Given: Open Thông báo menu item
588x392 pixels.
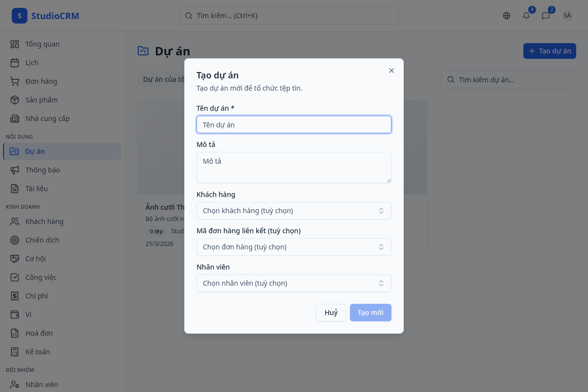Looking at the screenshot, I should [43, 170].
